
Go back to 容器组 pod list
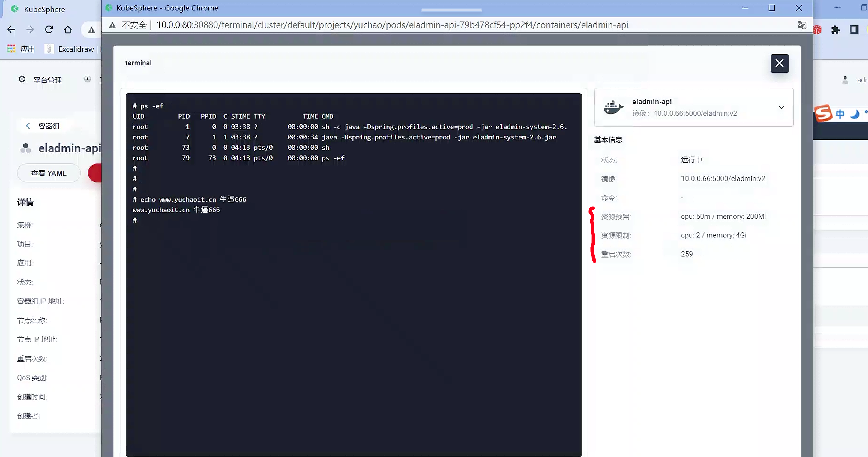[43, 126]
